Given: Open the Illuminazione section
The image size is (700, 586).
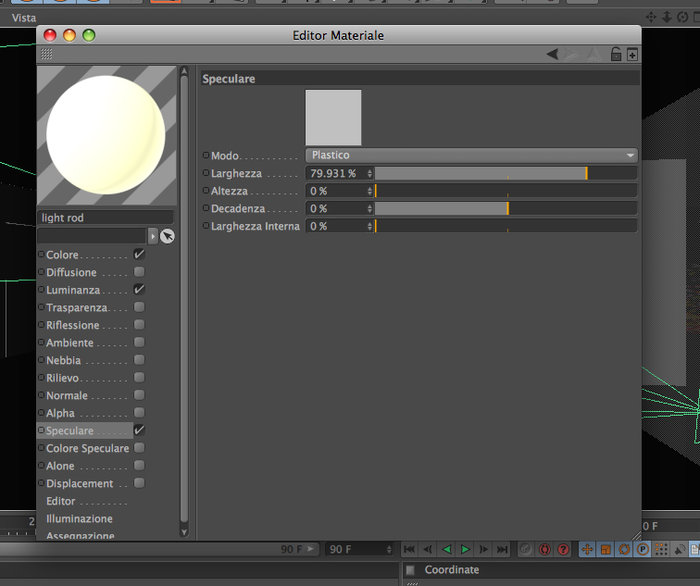Looking at the screenshot, I should click(79, 519).
